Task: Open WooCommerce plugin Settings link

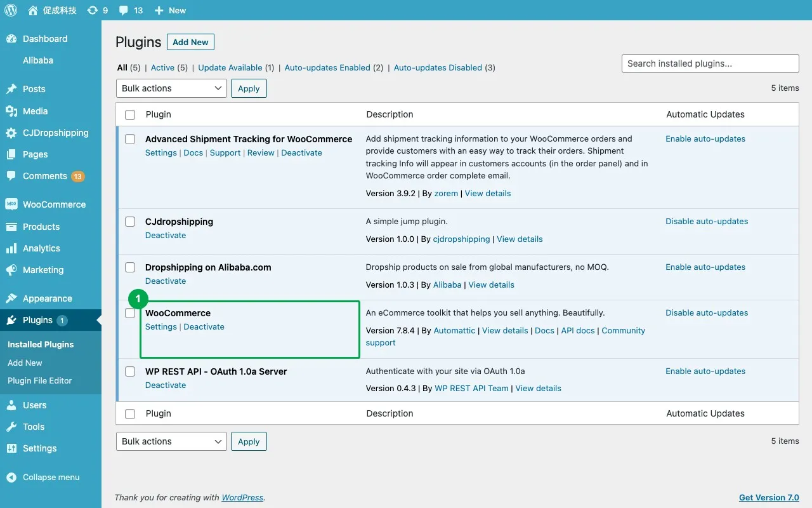Action: tap(161, 326)
